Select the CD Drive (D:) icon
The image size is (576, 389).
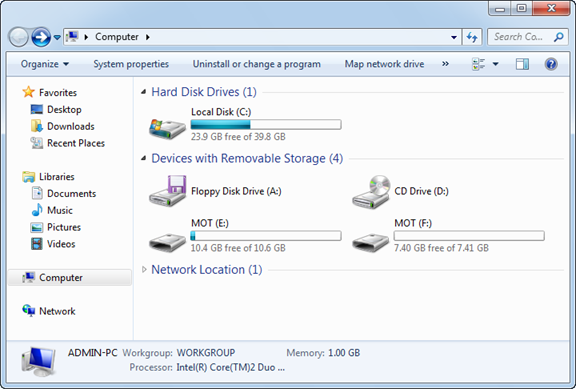pyautogui.click(x=371, y=191)
